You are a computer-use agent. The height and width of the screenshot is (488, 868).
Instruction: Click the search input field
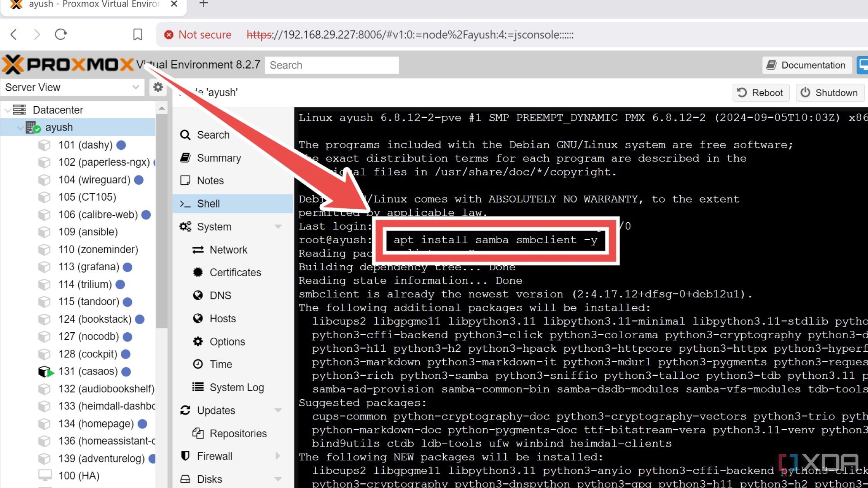click(x=332, y=65)
